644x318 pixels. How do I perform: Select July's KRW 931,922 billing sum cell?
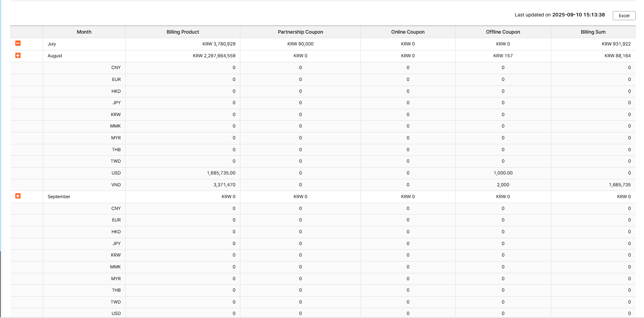coord(616,44)
